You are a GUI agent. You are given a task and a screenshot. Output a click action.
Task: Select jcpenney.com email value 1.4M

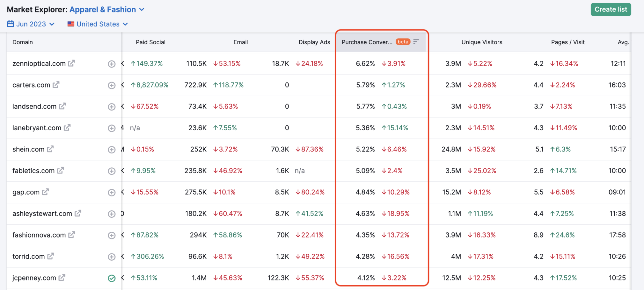[x=199, y=278]
